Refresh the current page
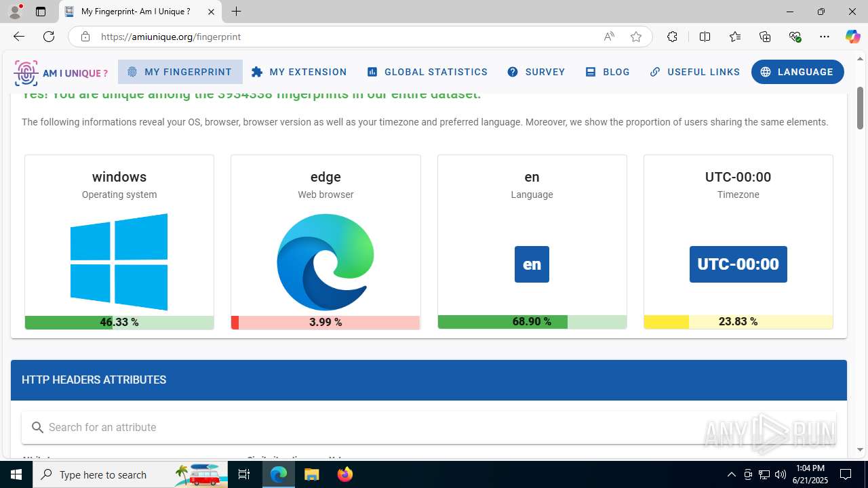The image size is (868, 488). click(49, 37)
